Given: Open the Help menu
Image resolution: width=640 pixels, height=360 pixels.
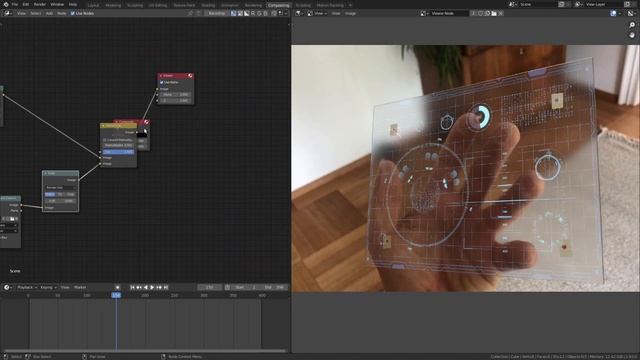Looking at the screenshot, I should [73, 4].
